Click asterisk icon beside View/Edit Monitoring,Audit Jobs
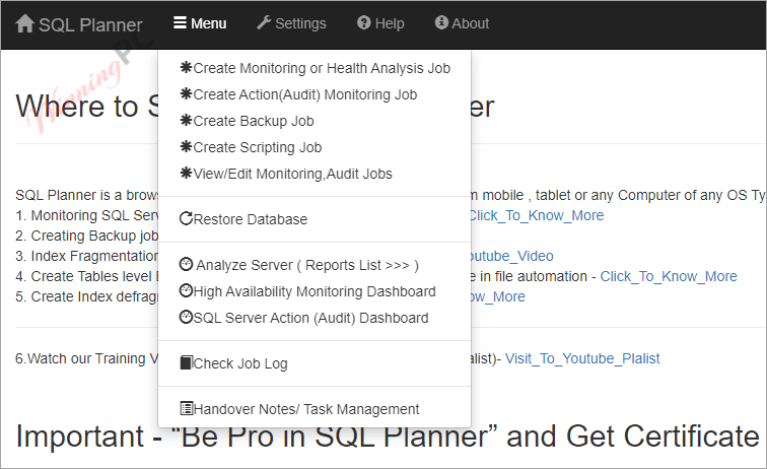 [x=186, y=173]
